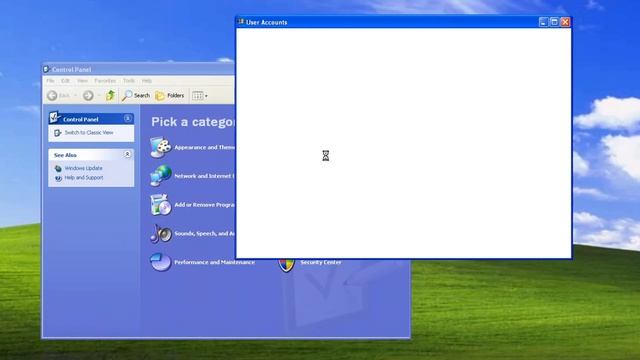Open the Edit menu in Control Panel
This screenshot has height=360, width=640.
[65, 81]
